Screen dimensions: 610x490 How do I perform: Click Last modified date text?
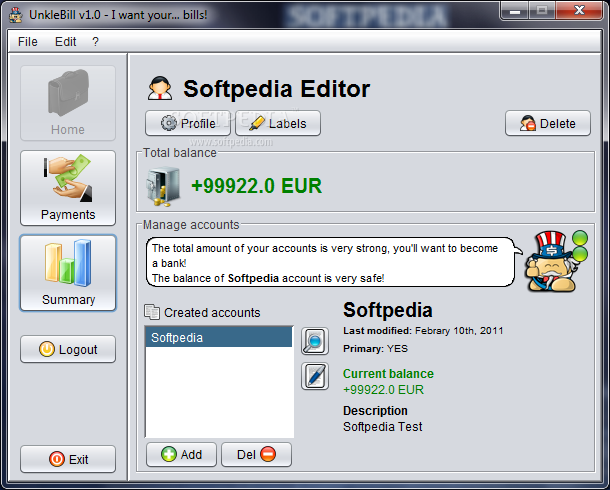tap(423, 331)
